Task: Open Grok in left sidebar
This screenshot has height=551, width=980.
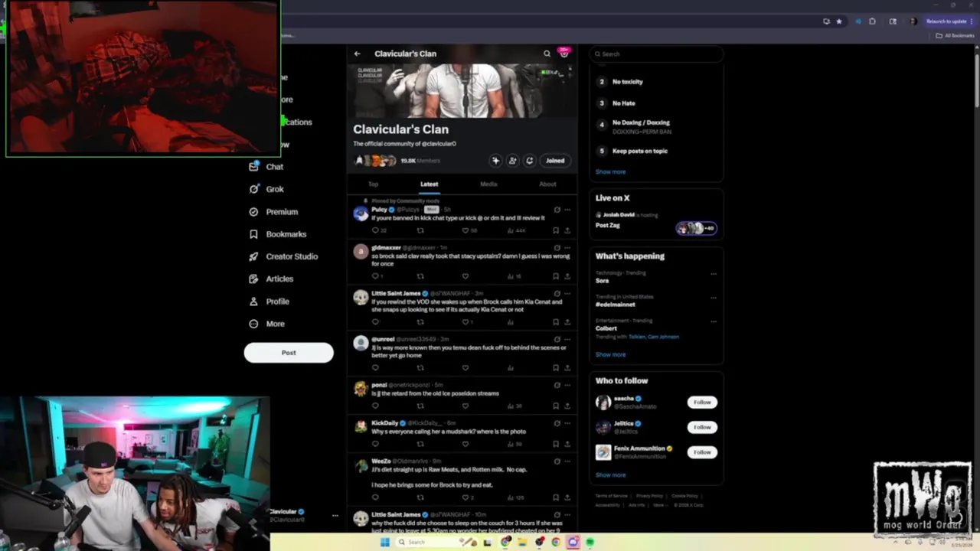Action: tap(266, 189)
